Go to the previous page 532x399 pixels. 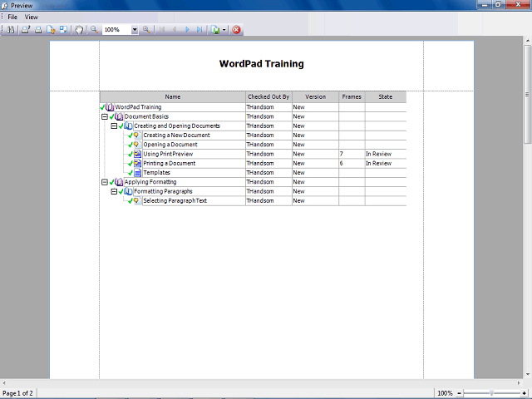[175, 30]
